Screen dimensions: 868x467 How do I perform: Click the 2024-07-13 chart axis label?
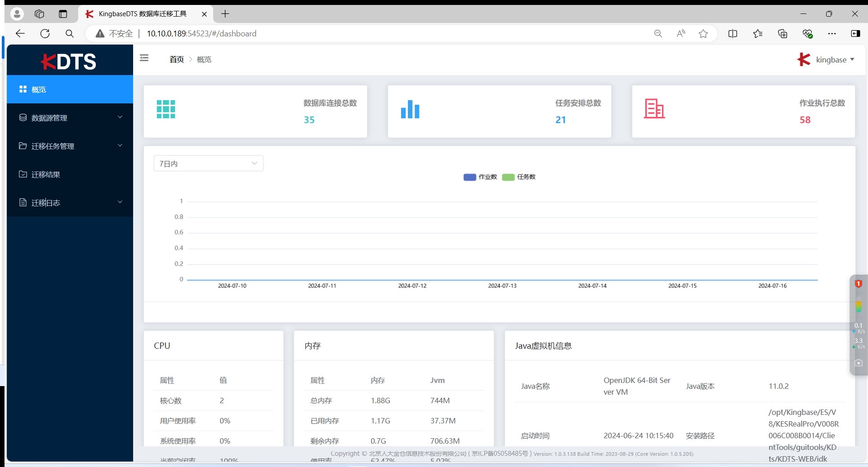tap(502, 286)
